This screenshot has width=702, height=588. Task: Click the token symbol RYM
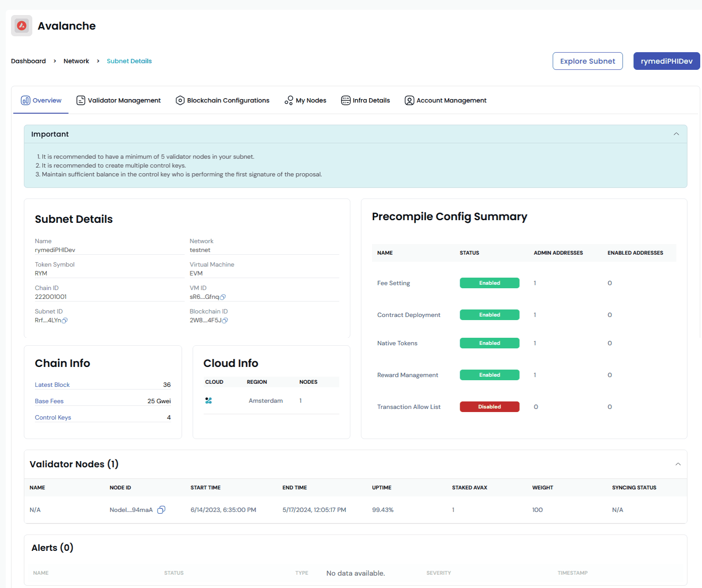coord(41,273)
